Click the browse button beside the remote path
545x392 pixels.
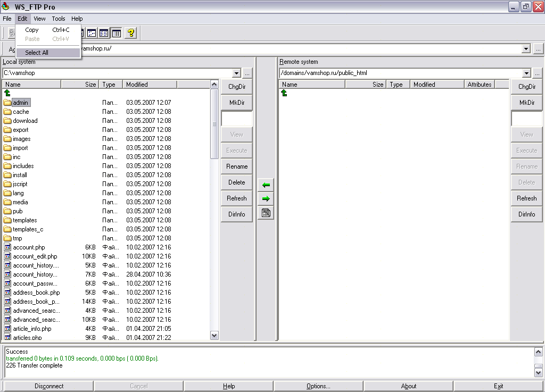tap(537, 73)
